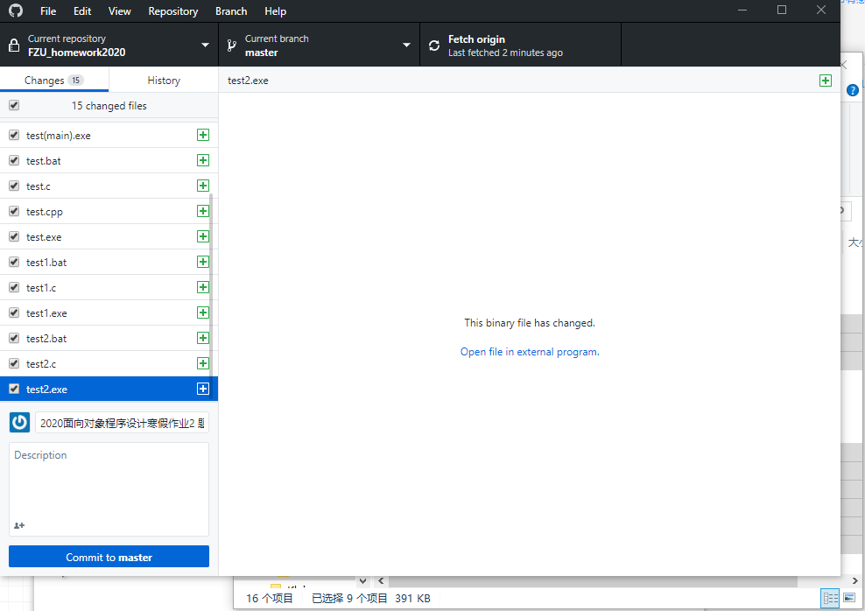Select the test1.exe file name
Screen dimensions: 865x611
coord(47,313)
